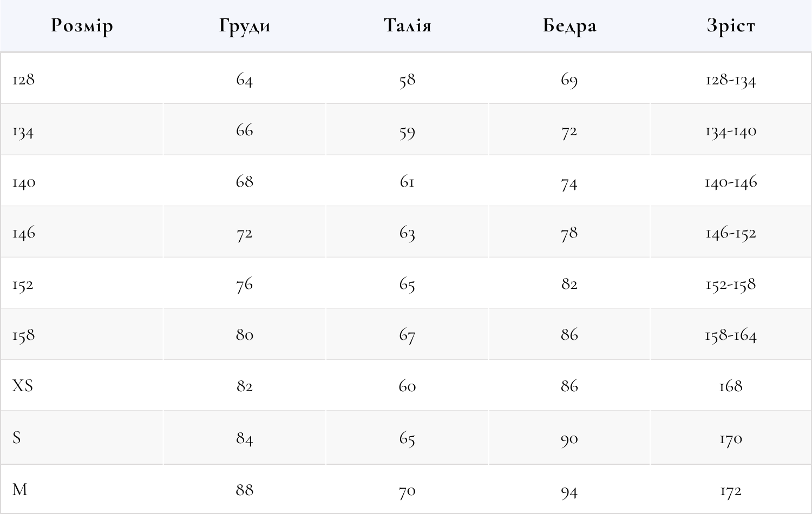This screenshot has height=514, width=812.
Task: Select the size 158 row label
Action: coord(24,335)
